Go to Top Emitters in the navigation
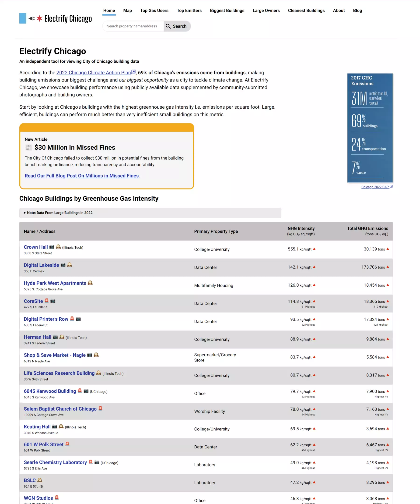The width and height of the screenshot is (420, 504). (189, 11)
